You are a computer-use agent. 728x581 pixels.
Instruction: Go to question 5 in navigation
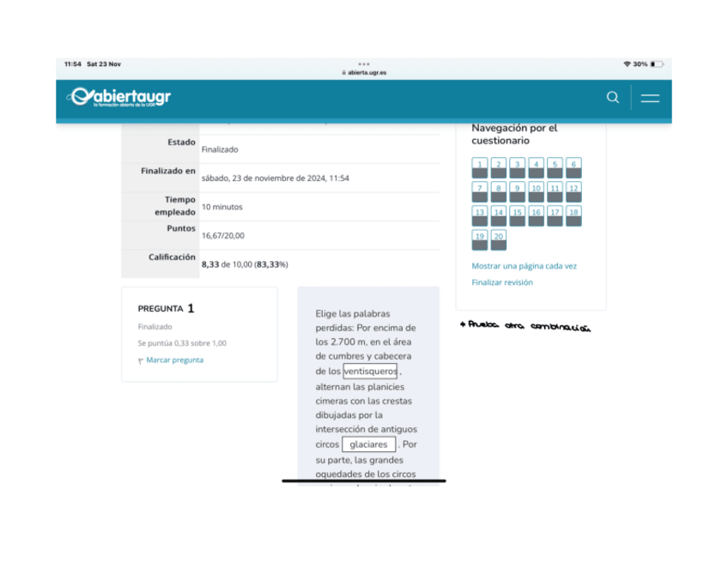point(555,168)
